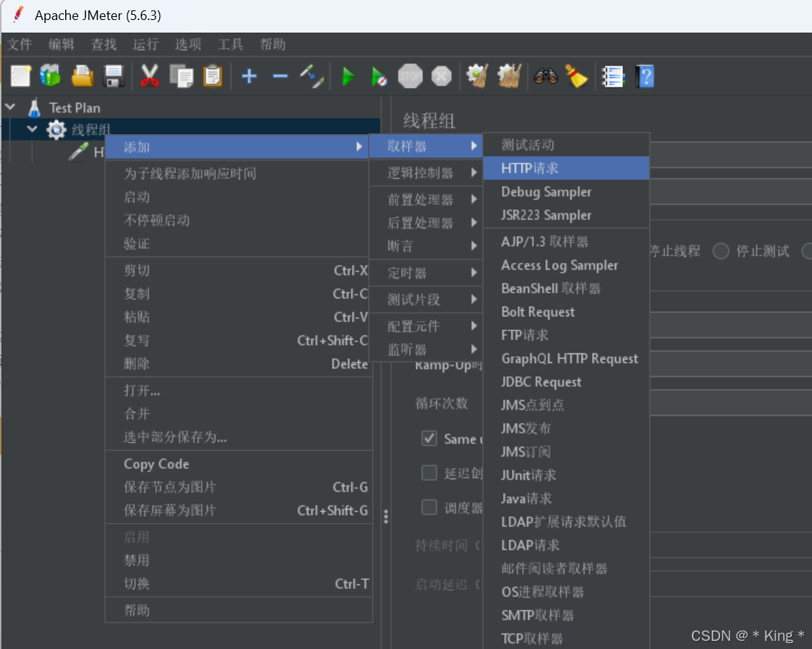Expand the 定时器 submenu
812x649 pixels.
(x=426, y=273)
